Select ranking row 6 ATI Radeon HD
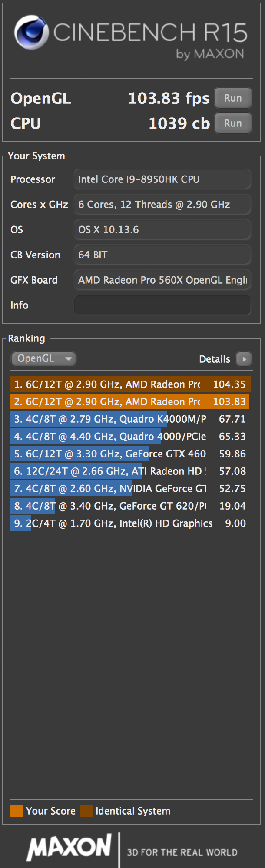 click(131, 471)
